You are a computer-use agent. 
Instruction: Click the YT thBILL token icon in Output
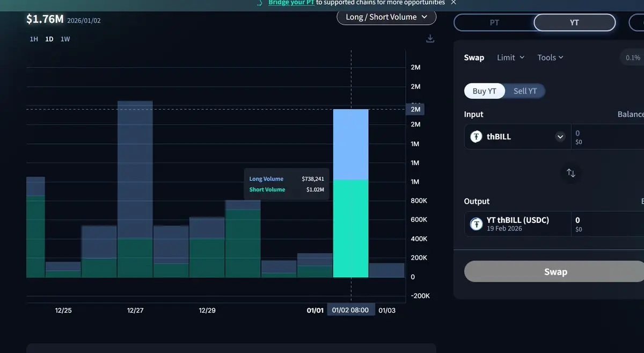click(x=477, y=224)
